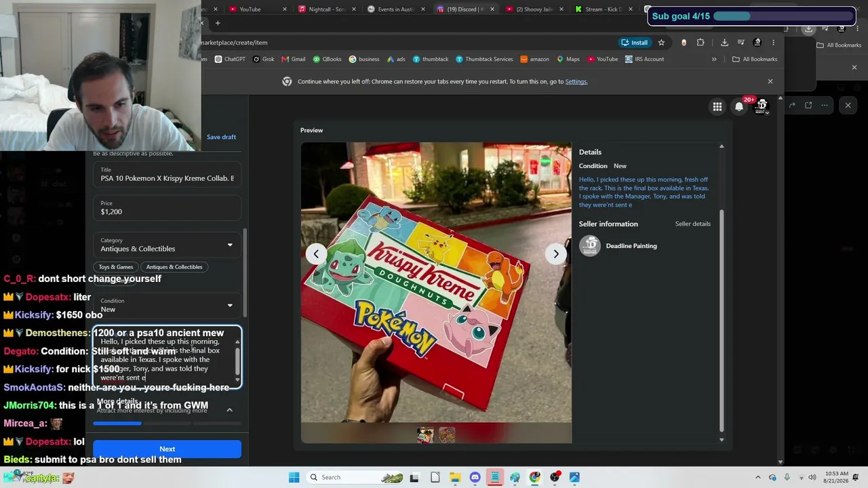Open the IRS Account bookmark
The image size is (868, 488).
coord(644,59)
